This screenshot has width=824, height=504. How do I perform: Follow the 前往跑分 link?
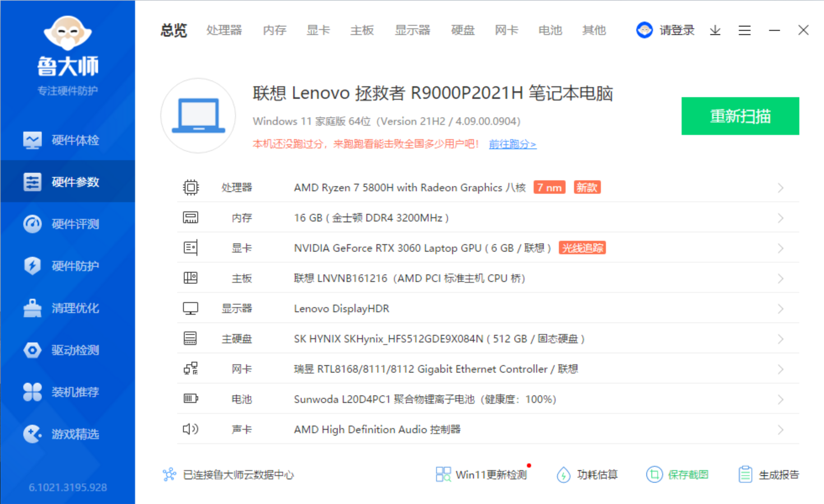tap(512, 144)
